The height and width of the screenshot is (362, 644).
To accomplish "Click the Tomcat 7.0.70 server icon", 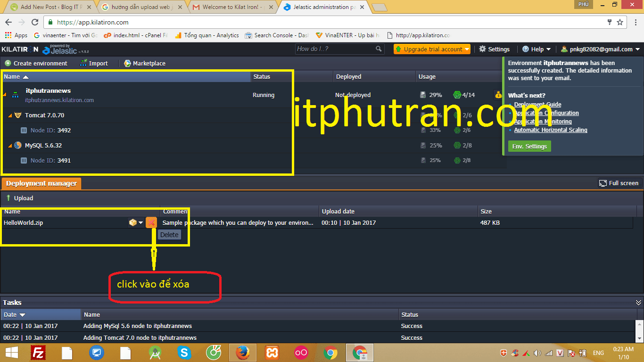I will point(18,115).
